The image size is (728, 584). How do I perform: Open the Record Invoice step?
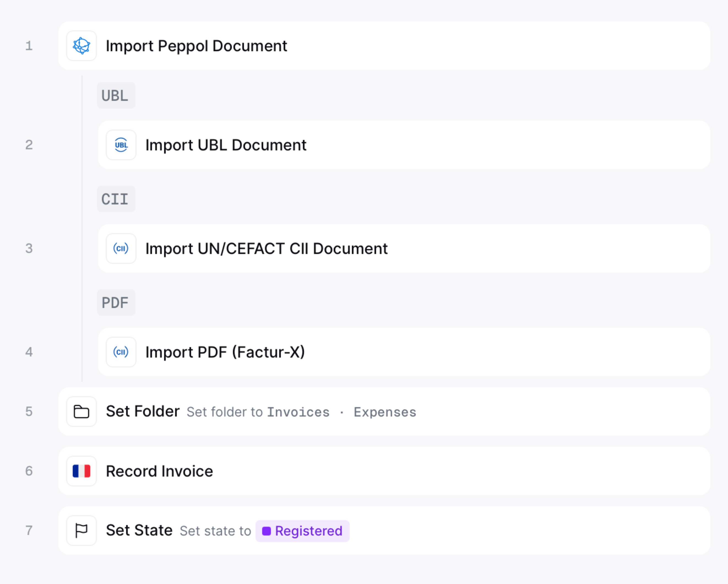pyautogui.click(x=384, y=471)
